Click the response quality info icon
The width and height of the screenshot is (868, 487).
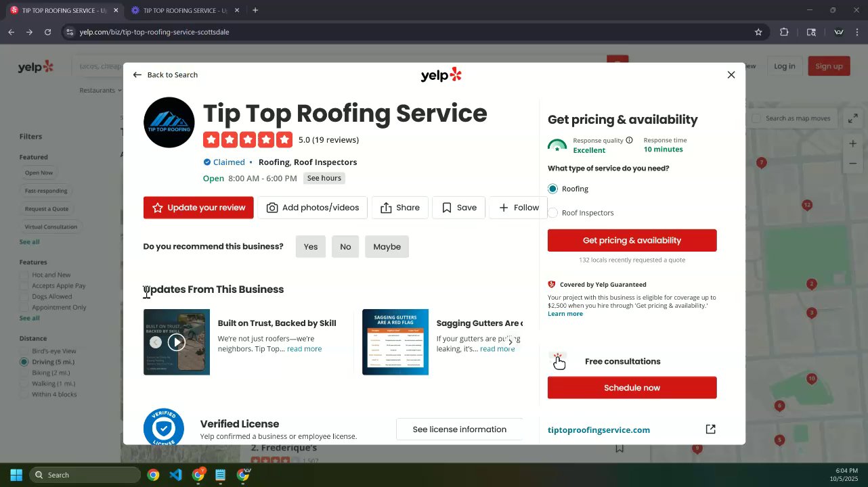pos(629,140)
